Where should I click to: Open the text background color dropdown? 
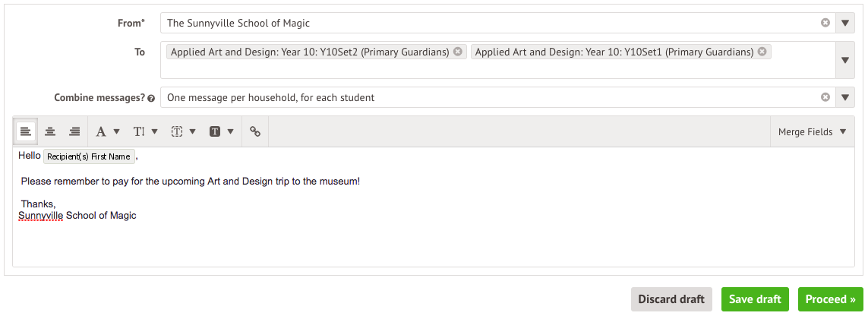tap(221, 131)
